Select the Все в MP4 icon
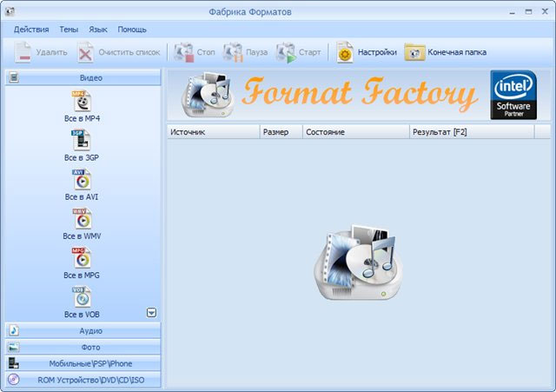 (x=82, y=101)
